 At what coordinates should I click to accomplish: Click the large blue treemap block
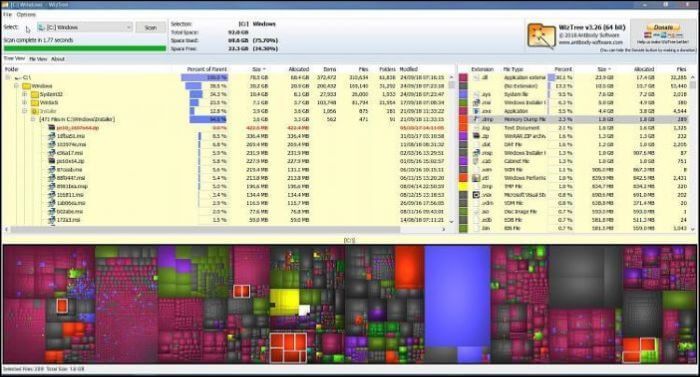tap(458, 297)
